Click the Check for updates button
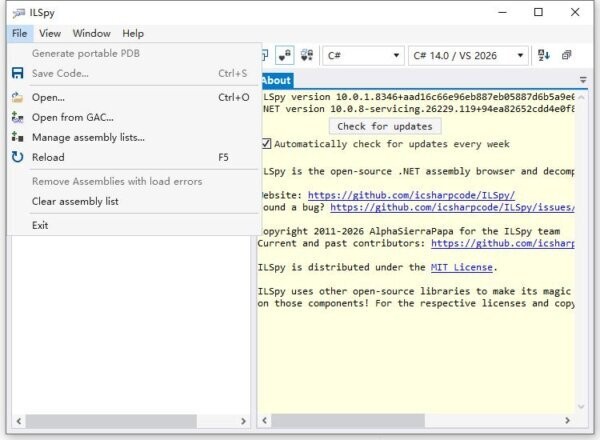600x440 pixels. pyautogui.click(x=385, y=126)
